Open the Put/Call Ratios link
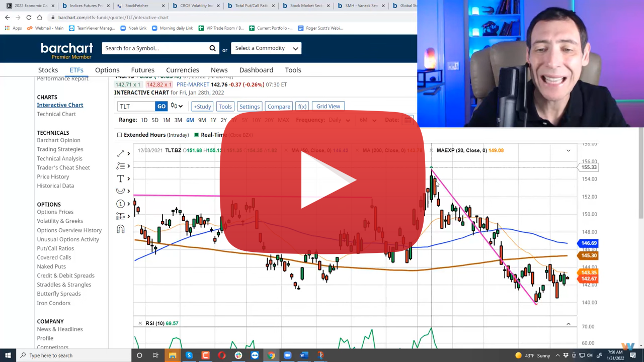 pyautogui.click(x=55, y=248)
